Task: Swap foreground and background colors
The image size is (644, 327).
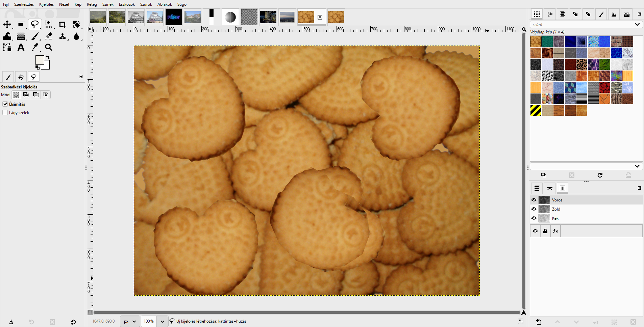Action: tap(48, 57)
